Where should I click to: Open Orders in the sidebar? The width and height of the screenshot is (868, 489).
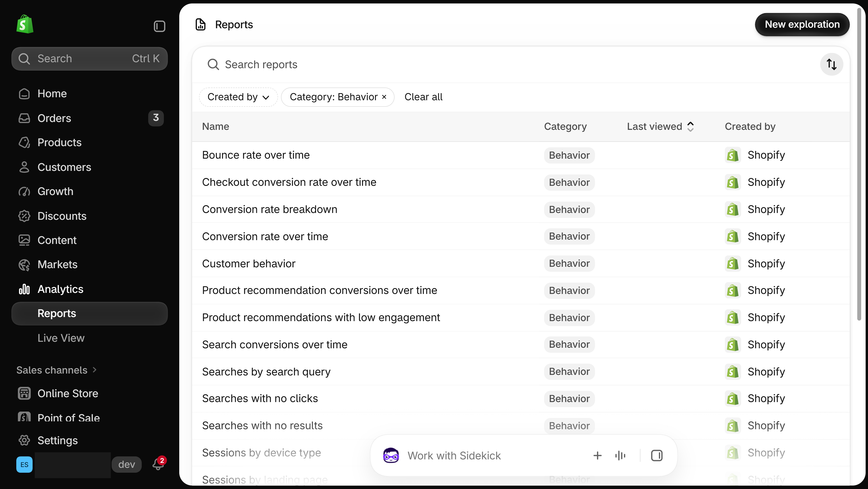click(89, 118)
